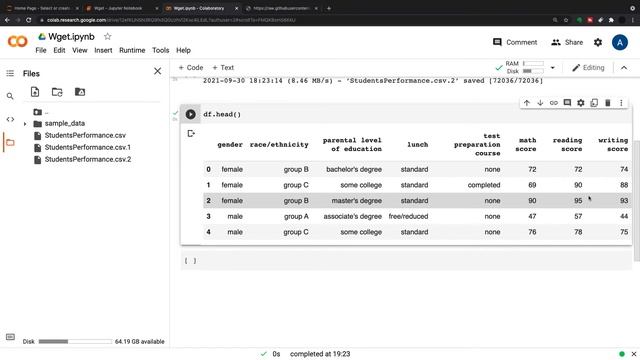Open the Edit menu
This screenshot has height=360, width=640.
59,50
